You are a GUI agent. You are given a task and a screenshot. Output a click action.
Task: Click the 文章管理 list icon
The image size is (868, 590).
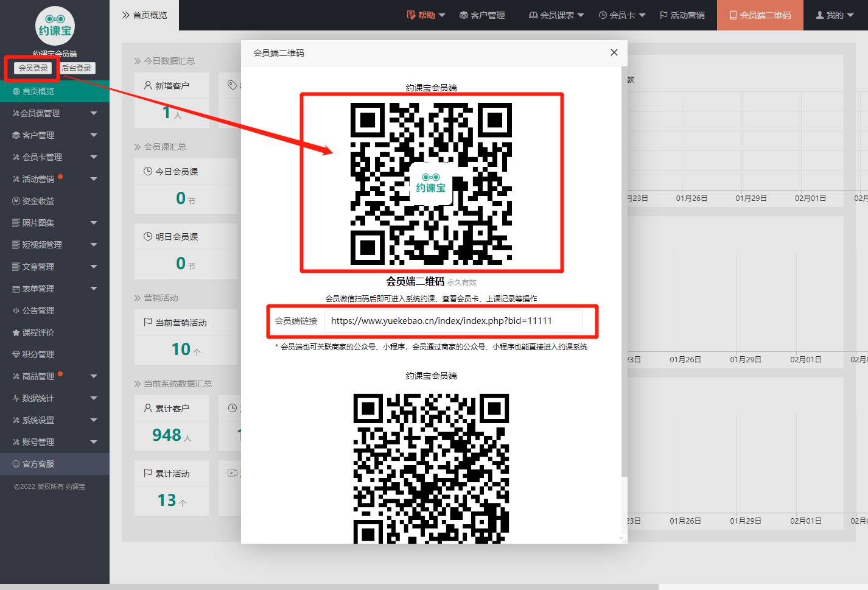16,267
